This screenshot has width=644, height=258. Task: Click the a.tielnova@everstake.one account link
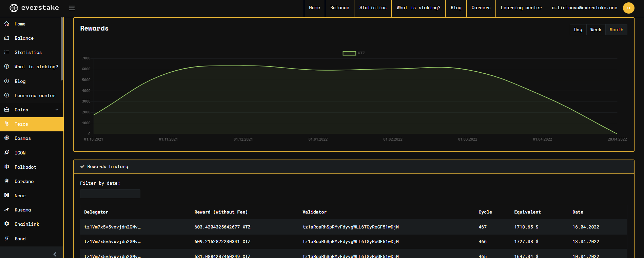tap(585, 8)
